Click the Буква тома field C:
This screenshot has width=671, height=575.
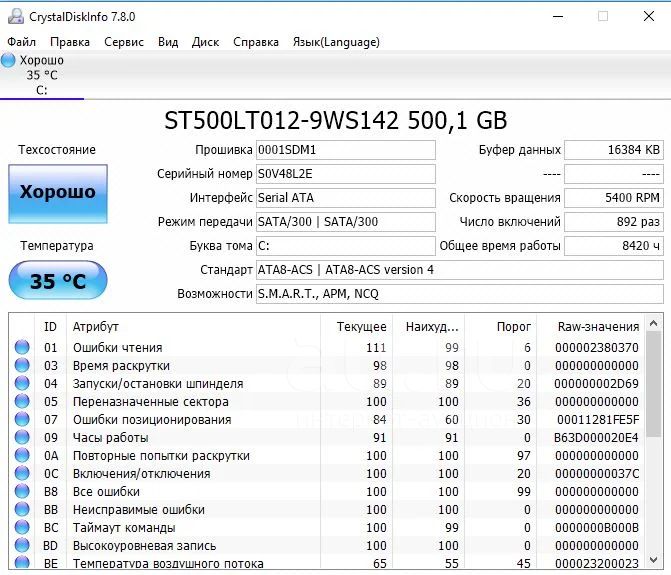(346, 246)
